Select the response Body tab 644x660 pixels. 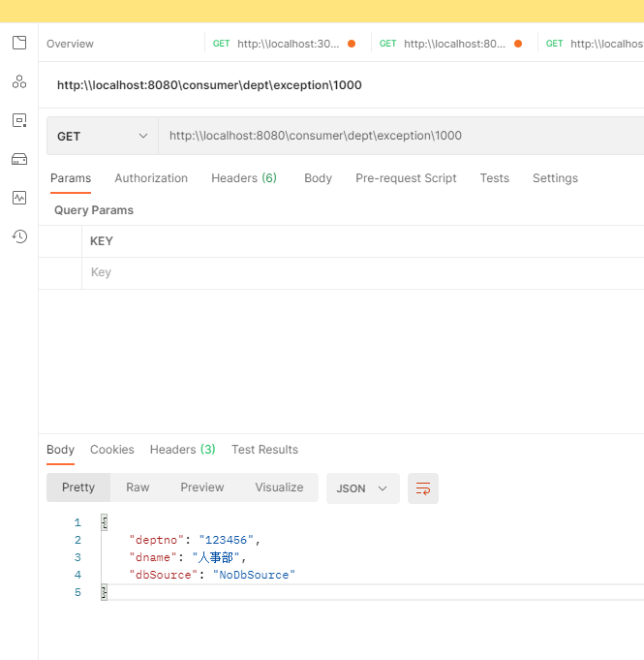(61, 450)
